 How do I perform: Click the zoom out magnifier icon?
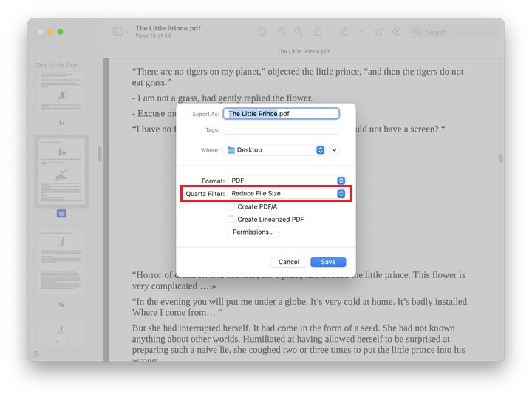[x=282, y=32]
